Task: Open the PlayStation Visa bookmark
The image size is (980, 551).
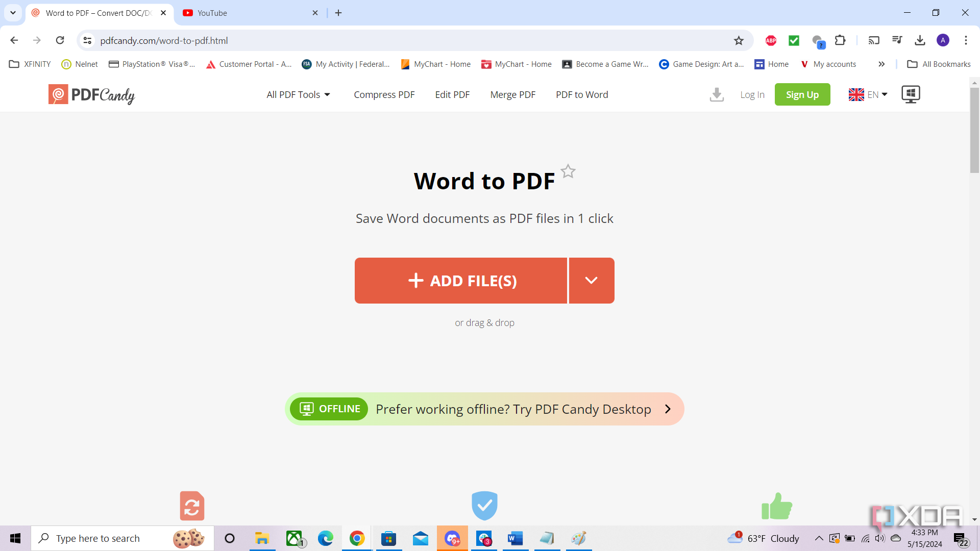Action: click(x=152, y=64)
